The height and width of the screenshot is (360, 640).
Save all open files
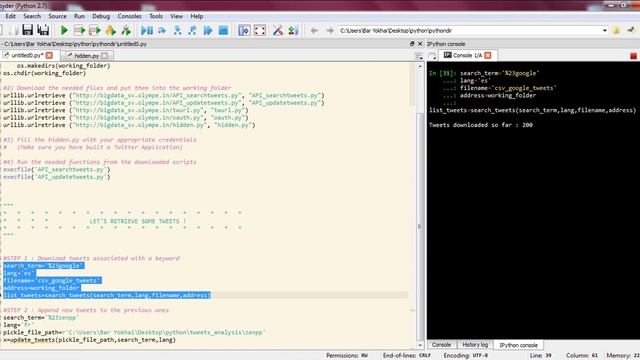click(x=43, y=30)
